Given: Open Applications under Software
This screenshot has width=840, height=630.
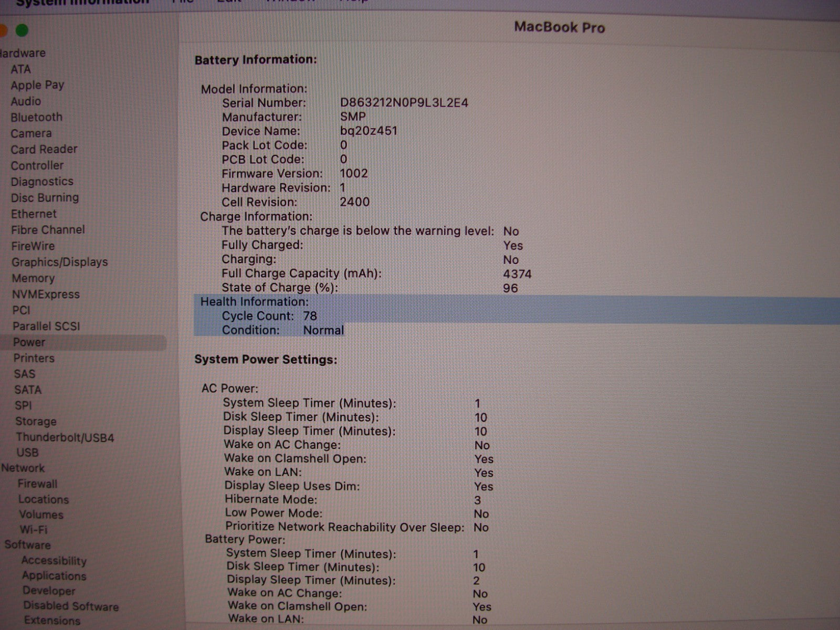Looking at the screenshot, I should coord(54,576).
